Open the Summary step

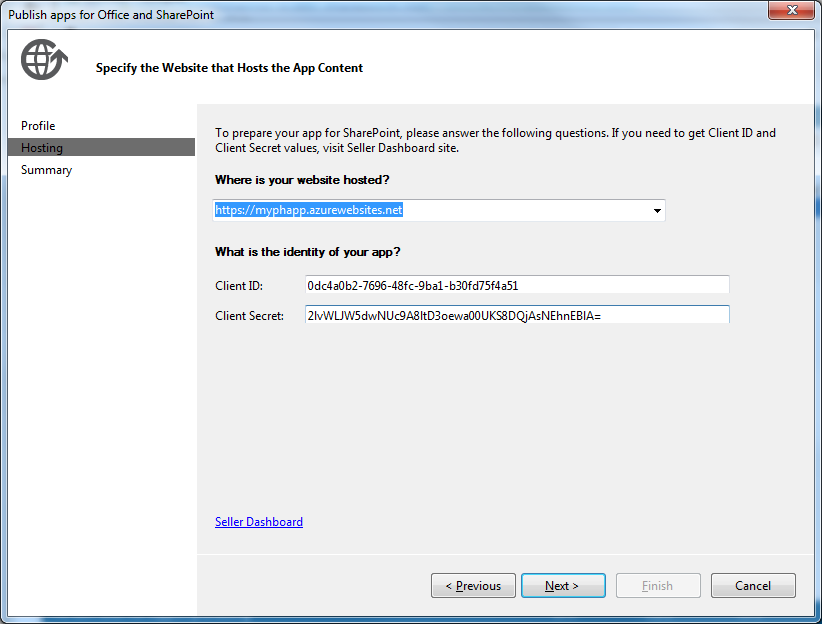coord(45,170)
